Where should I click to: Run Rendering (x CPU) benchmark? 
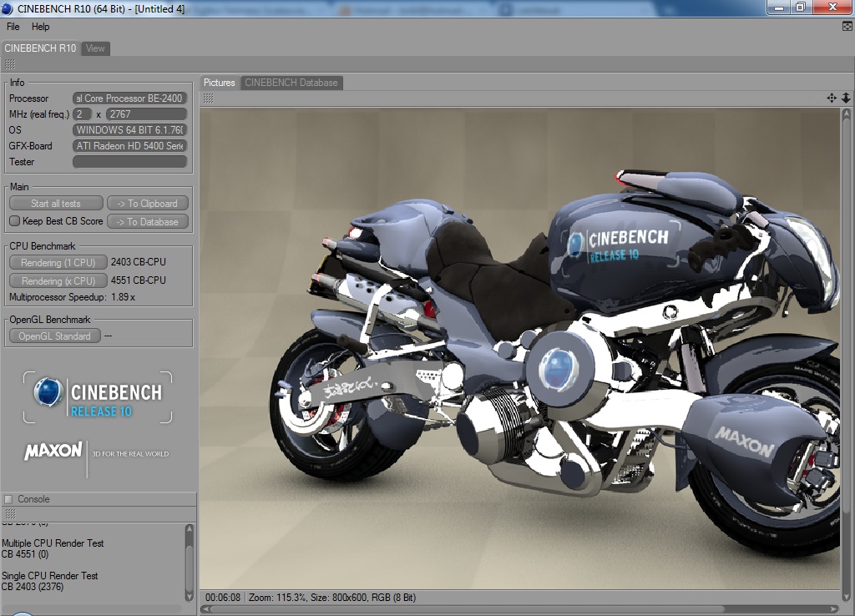click(58, 280)
